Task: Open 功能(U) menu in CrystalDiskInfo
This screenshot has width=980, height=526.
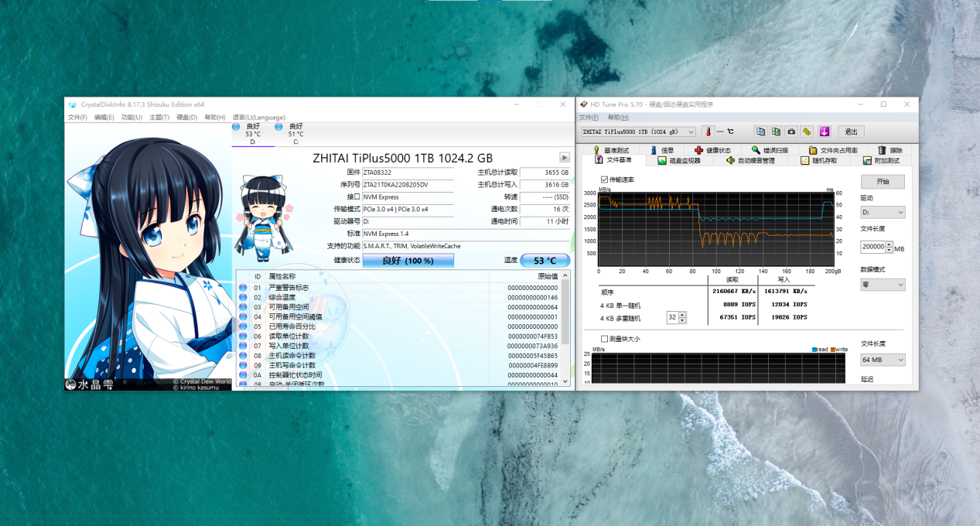Action: [132, 118]
